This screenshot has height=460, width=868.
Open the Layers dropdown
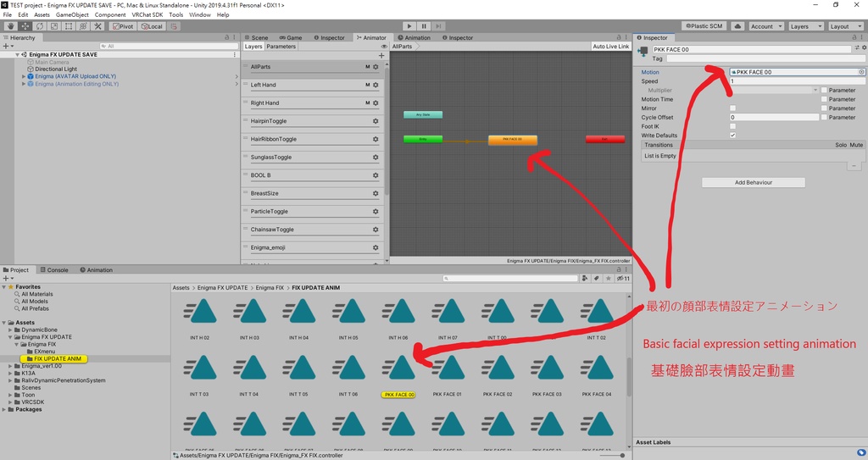click(805, 26)
